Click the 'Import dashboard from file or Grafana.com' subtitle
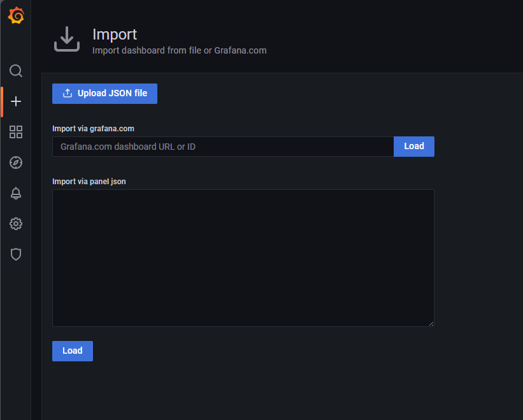Viewport: 523px width, 420px height. click(x=180, y=50)
